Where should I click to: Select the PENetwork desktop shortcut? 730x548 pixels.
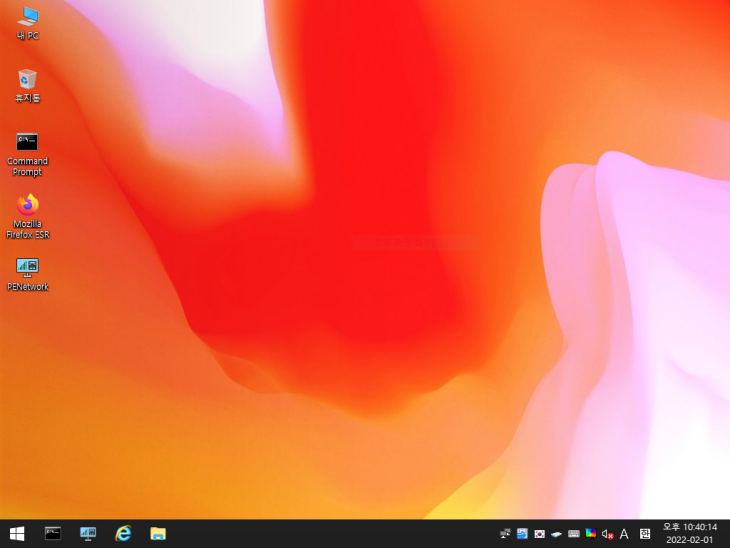(x=27, y=275)
